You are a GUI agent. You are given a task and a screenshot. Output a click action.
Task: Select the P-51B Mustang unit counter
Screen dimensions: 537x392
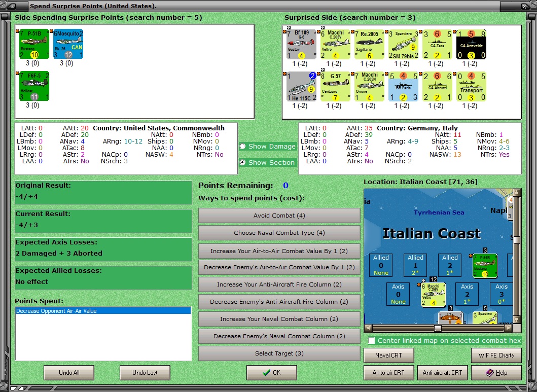point(34,44)
